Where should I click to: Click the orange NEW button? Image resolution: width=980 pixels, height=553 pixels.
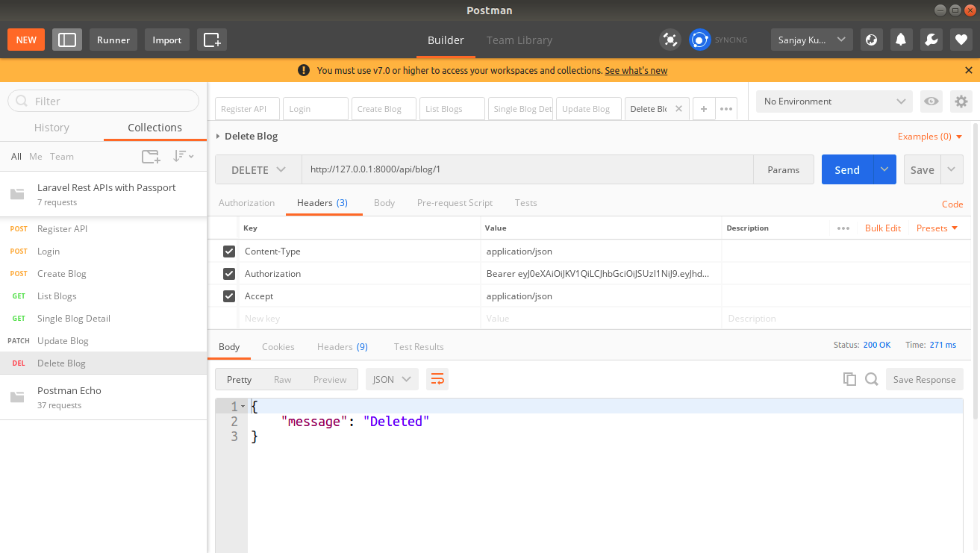[26, 40]
